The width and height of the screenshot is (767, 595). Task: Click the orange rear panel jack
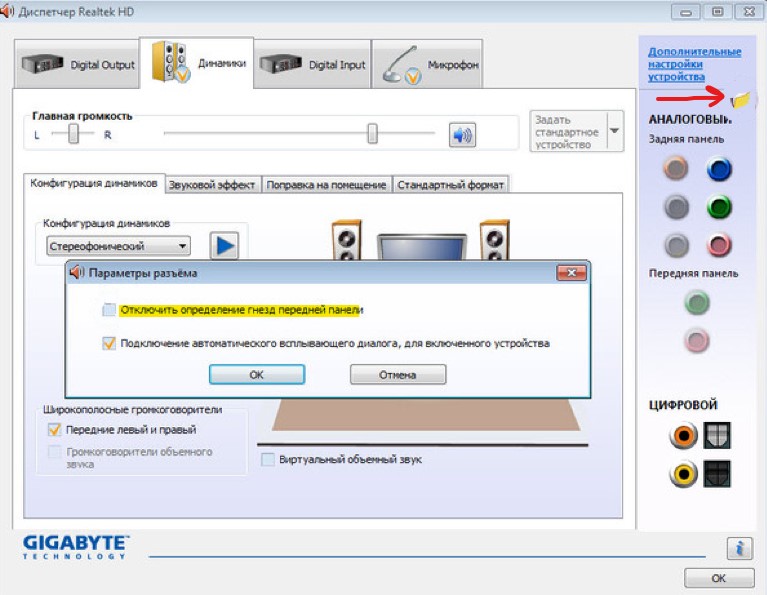(x=676, y=169)
